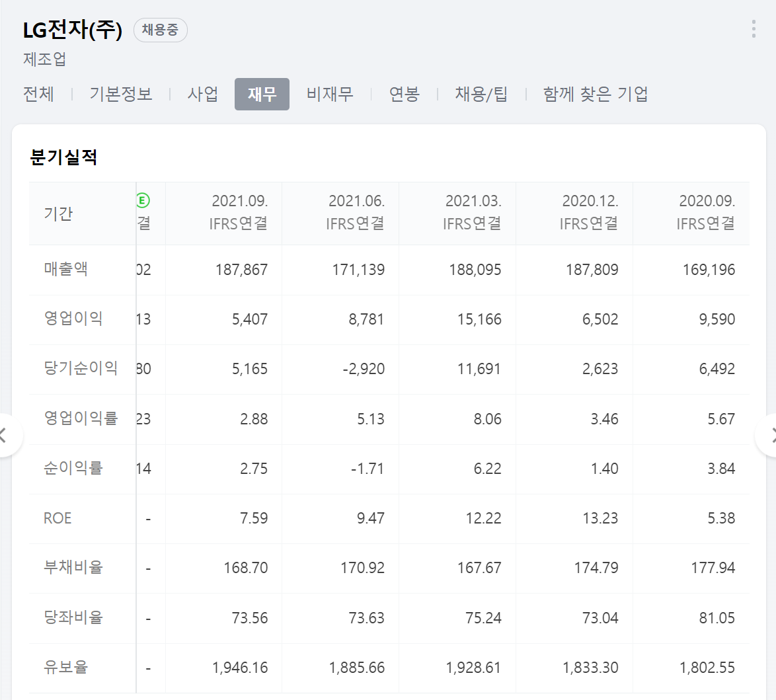Click the negative net income value -2,920
This screenshot has width=776, height=700.
point(364,369)
